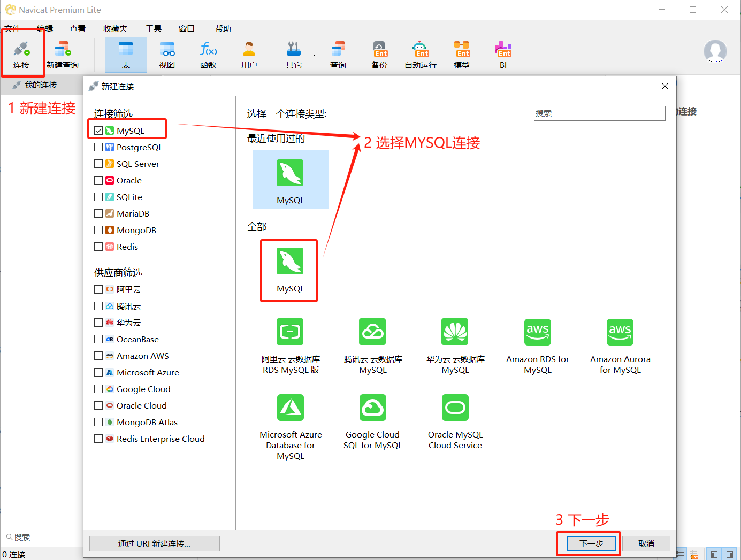Click the Function (函数) toolbar icon
The width and height of the screenshot is (741, 560).
[x=208, y=55]
